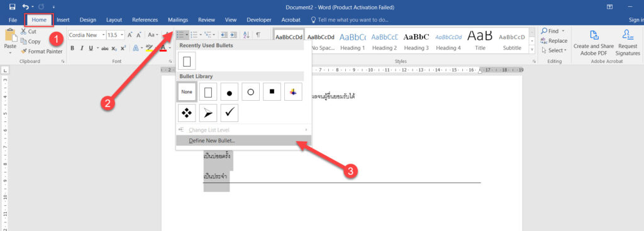Image resolution: width=644 pixels, height=231 pixels.
Task: Toggle Bold formatting
Action: point(73,48)
